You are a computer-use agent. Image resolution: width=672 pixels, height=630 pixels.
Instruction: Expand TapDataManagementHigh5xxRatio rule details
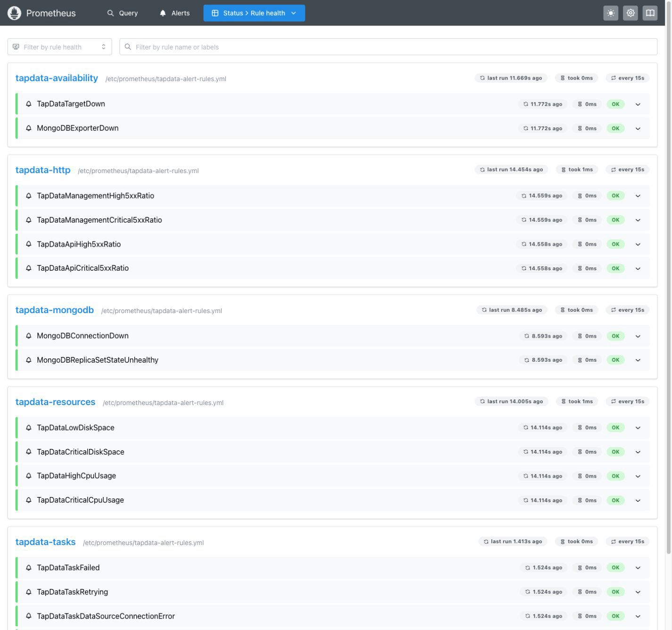(638, 196)
